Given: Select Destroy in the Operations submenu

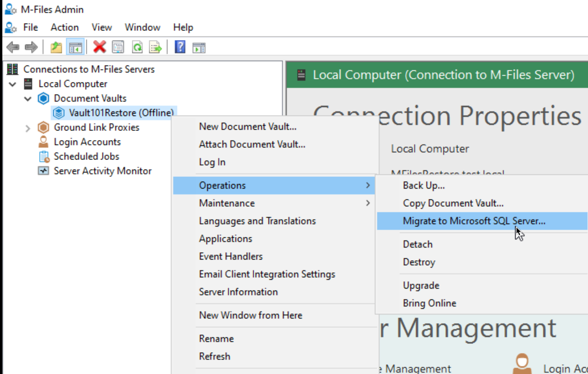Looking at the screenshot, I should [482, 262].
